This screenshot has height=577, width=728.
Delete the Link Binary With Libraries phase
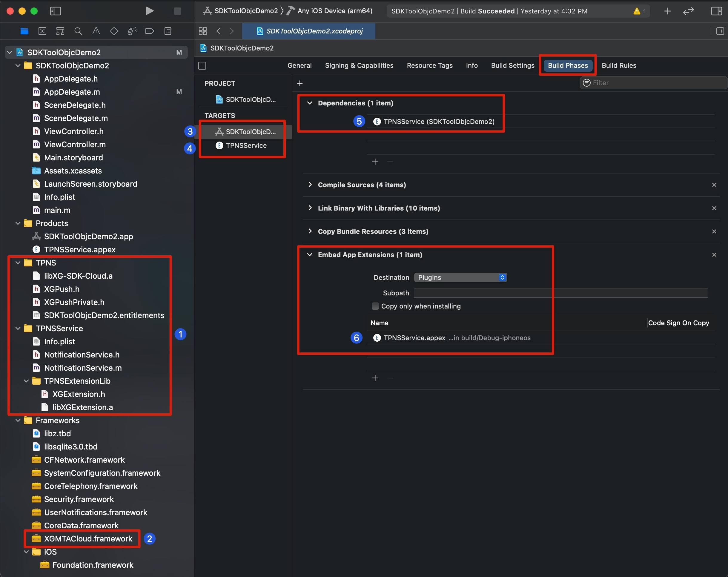click(x=714, y=208)
